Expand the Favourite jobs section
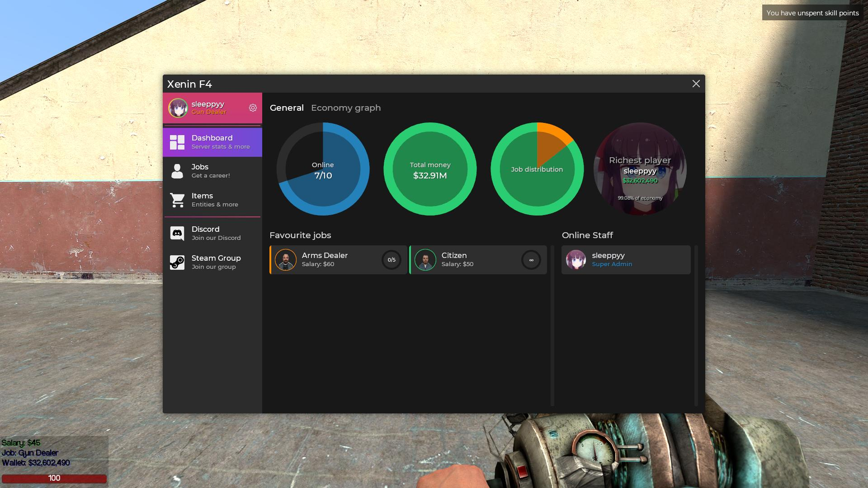The height and width of the screenshot is (488, 868). 300,235
